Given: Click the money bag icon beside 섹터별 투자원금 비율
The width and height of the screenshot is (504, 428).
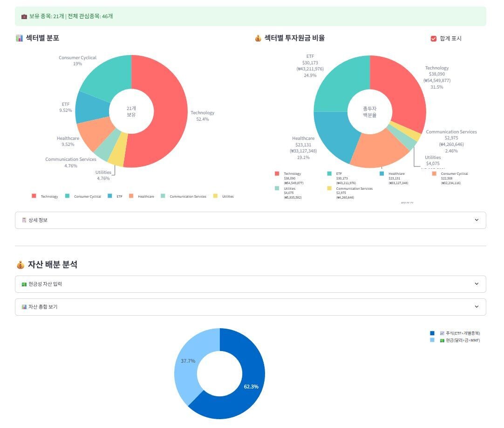Looking at the screenshot, I should (x=258, y=38).
